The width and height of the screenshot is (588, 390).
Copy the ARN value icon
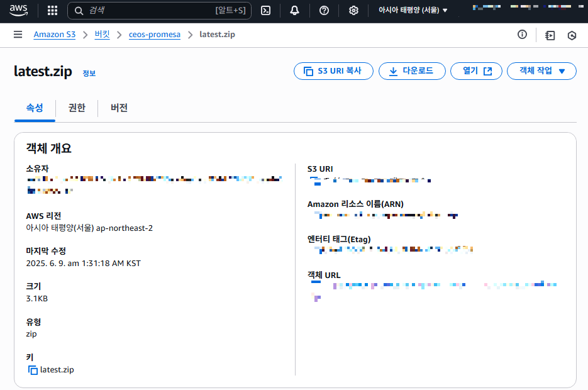coord(318,215)
